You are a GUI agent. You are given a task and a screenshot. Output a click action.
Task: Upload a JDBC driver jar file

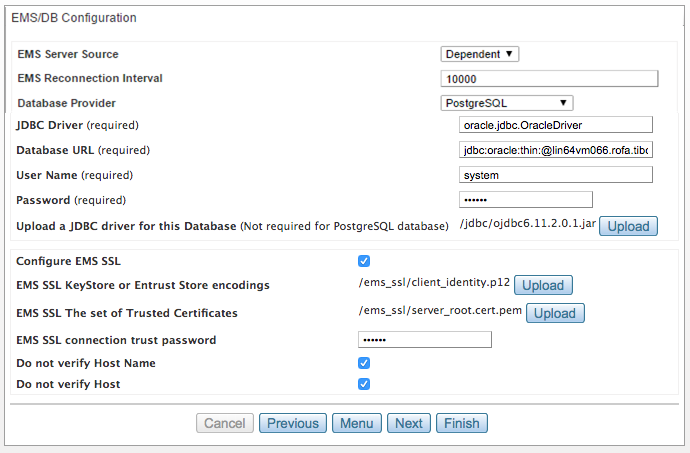pos(629,227)
